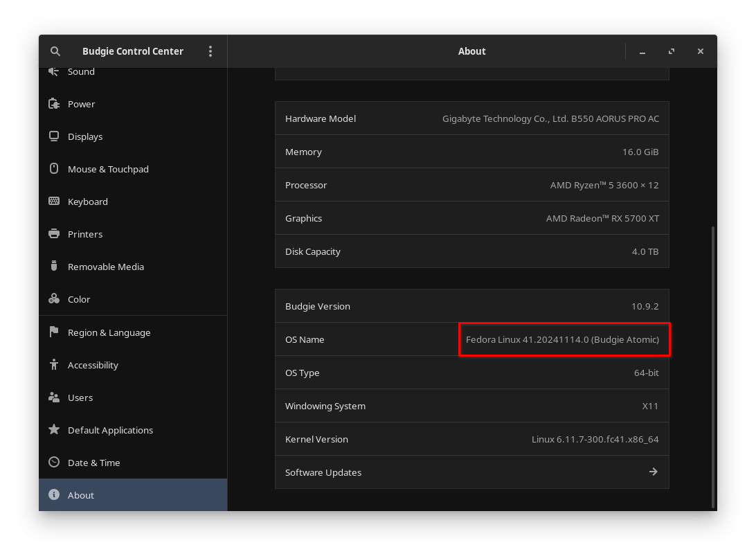
Task: Click the Keyboard icon in sidebar
Action: (54, 201)
